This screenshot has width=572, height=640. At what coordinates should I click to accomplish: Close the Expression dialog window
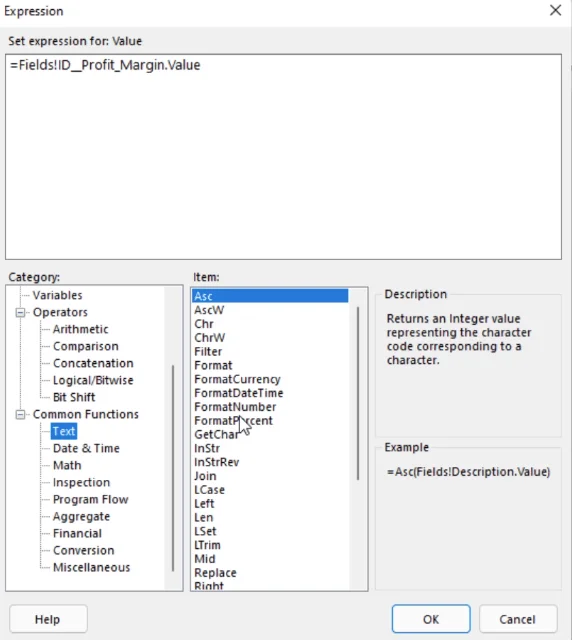pos(555,11)
